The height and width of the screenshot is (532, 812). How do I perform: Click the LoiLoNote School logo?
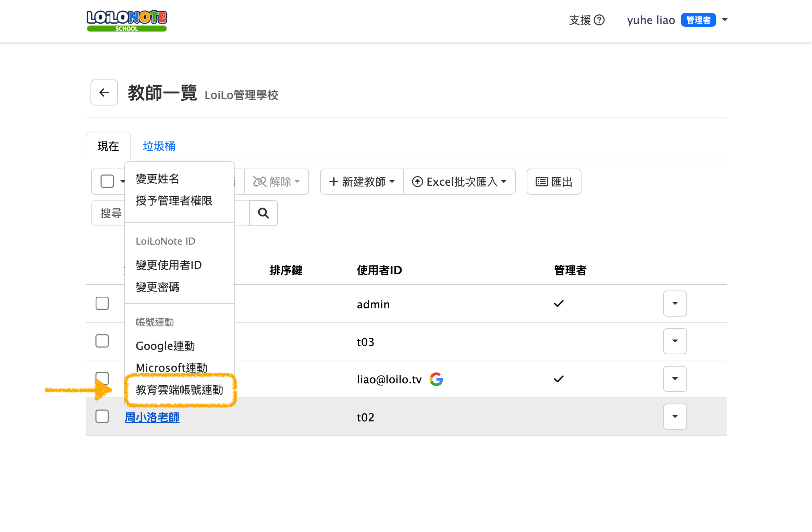point(127,21)
